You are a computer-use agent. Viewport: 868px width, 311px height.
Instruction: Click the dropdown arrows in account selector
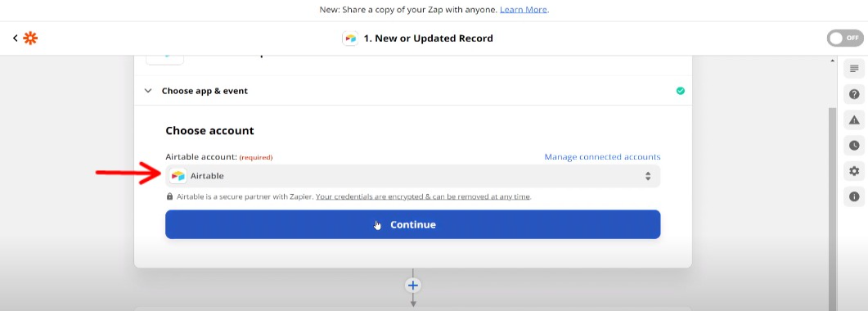[648, 176]
